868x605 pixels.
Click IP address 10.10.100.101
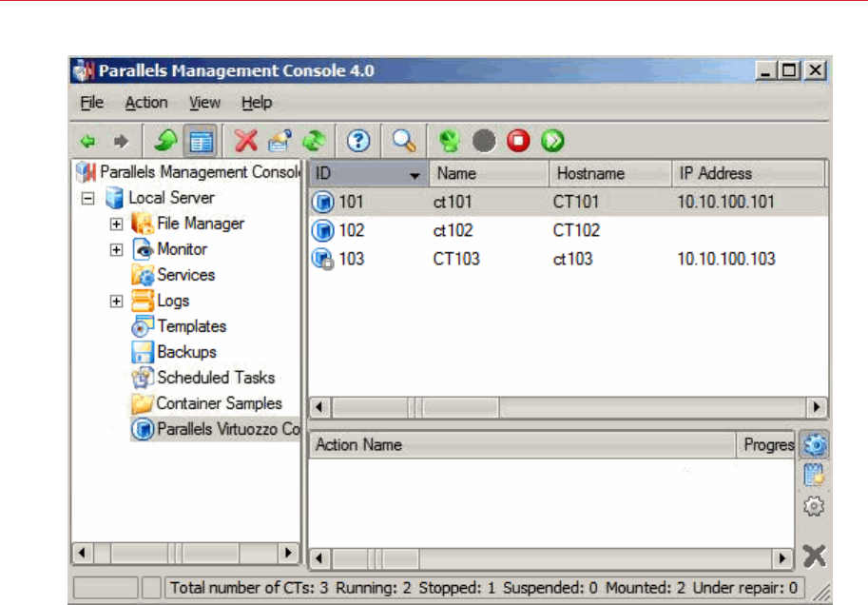(x=725, y=202)
